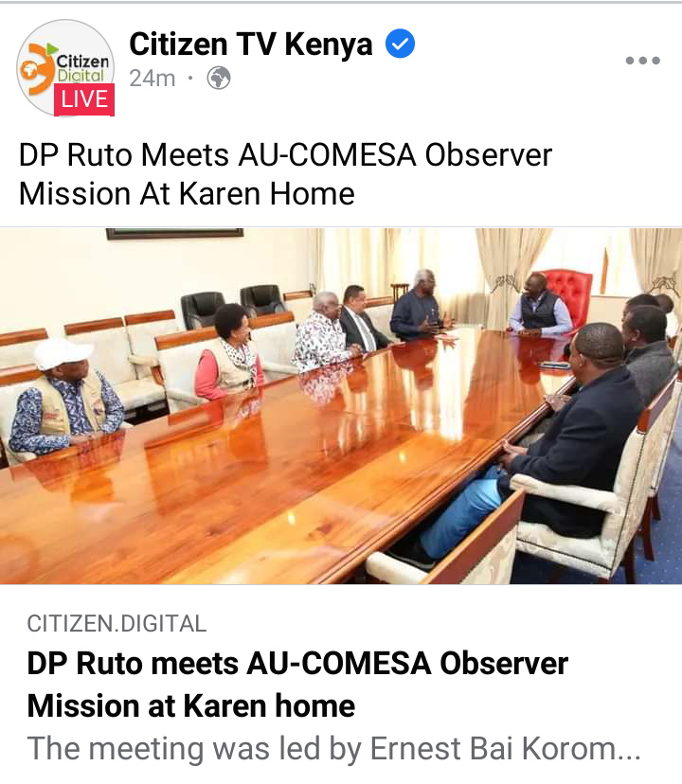The width and height of the screenshot is (682, 784).
Task: Click the blue verified checkmark badge
Action: coord(400,44)
